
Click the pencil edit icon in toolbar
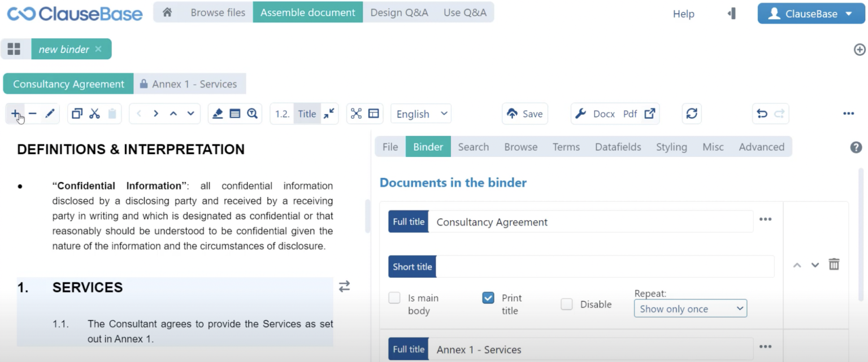(x=50, y=114)
